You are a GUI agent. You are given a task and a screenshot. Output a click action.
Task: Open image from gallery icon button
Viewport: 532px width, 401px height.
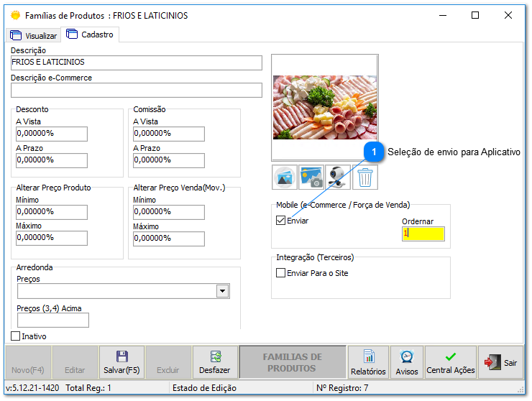(285, 177)
